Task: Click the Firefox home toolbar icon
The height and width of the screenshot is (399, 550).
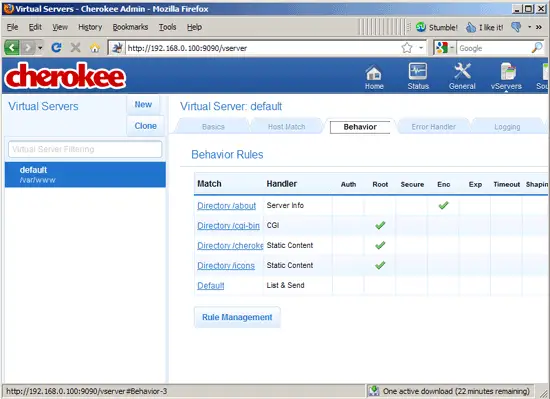Action: click(95, 48)
